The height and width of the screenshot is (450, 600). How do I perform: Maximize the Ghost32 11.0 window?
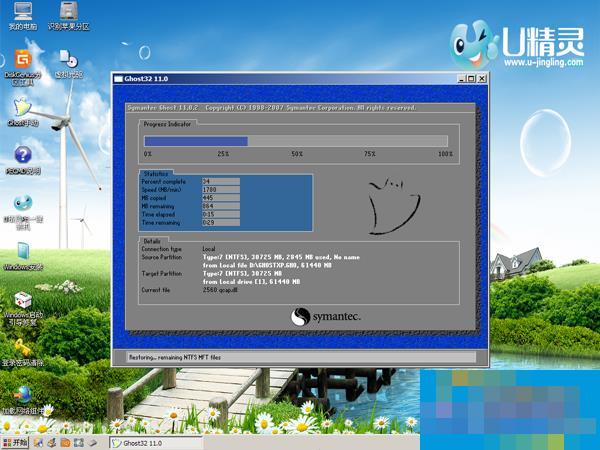471,78
